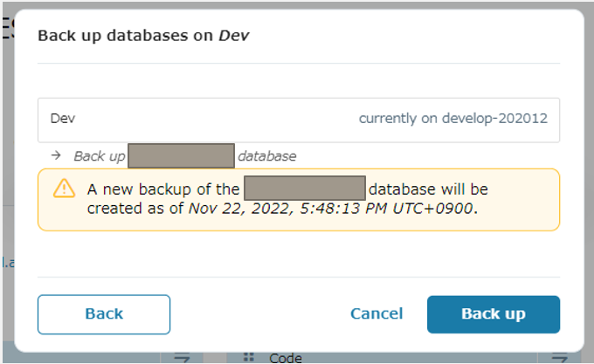This screenshot has height=364, width=594.
Task: Click the 'currently on develop-202012' label
Action: pyautogui.click(x=453, y=119)
